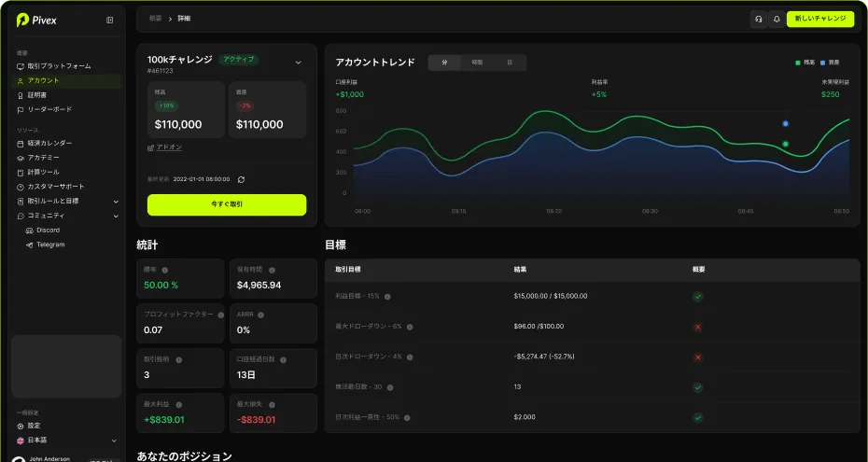Click the Pivex logo
The image size is (868, 462).
pos(36,21)
